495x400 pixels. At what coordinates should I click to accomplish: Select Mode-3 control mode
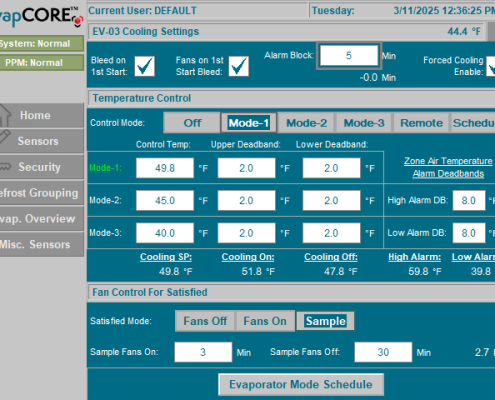click(364, 123)
